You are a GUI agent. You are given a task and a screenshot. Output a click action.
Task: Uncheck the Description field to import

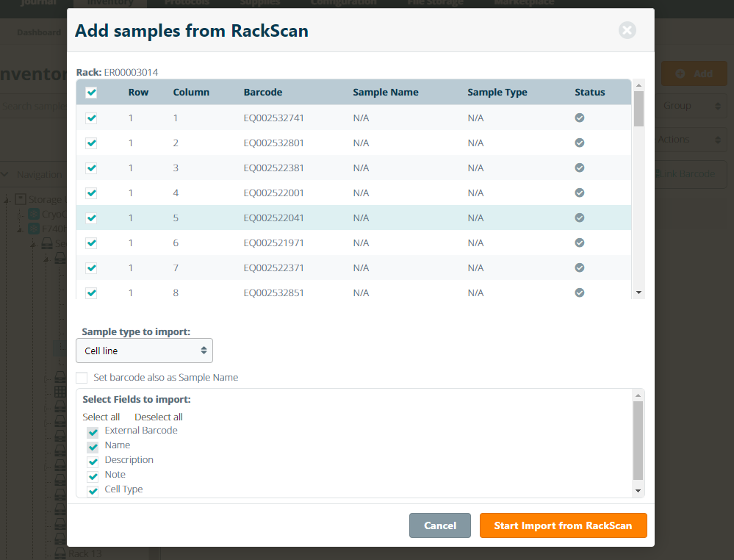click(93, 462)
